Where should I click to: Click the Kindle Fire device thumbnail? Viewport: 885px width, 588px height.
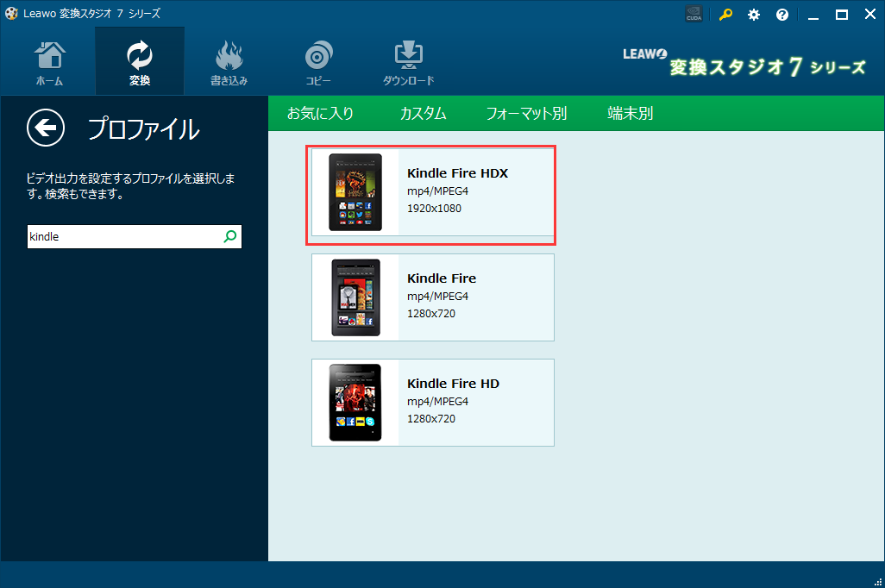tap(355, 297)
